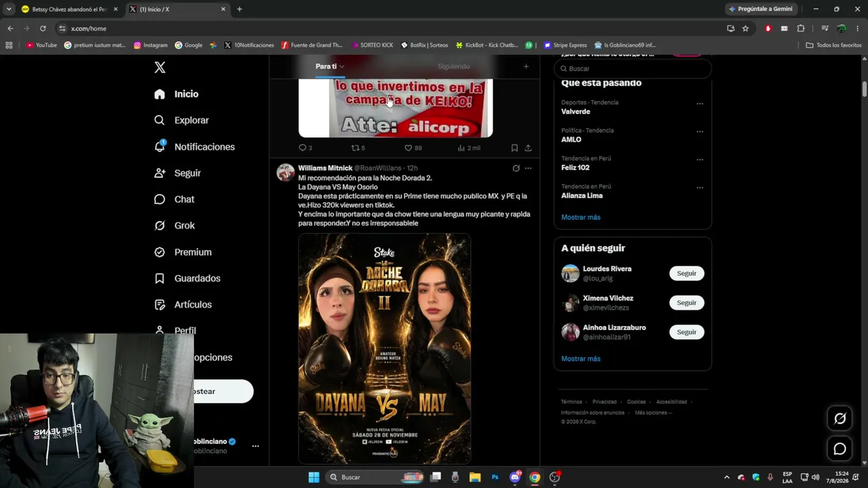Select the Inicio / X browser tab
Image resolution: width=868 pixels, height=488 pixels.
click(x=178, y=9)
